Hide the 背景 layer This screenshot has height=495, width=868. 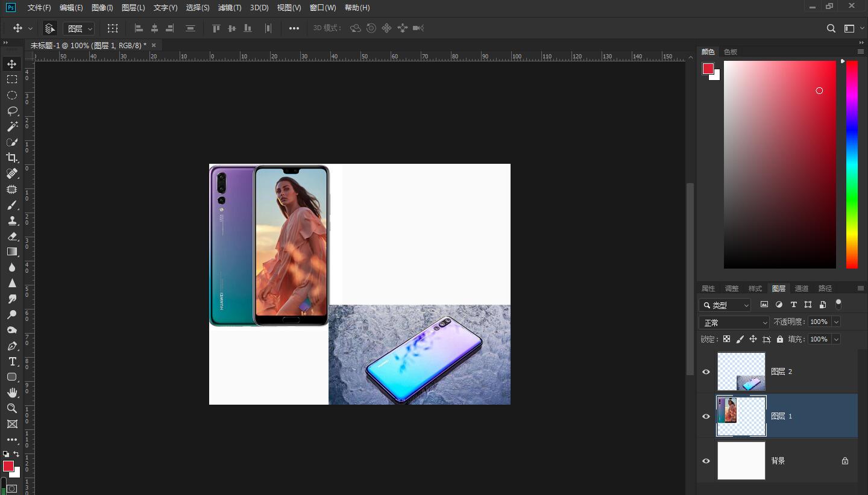coord(706,461)
